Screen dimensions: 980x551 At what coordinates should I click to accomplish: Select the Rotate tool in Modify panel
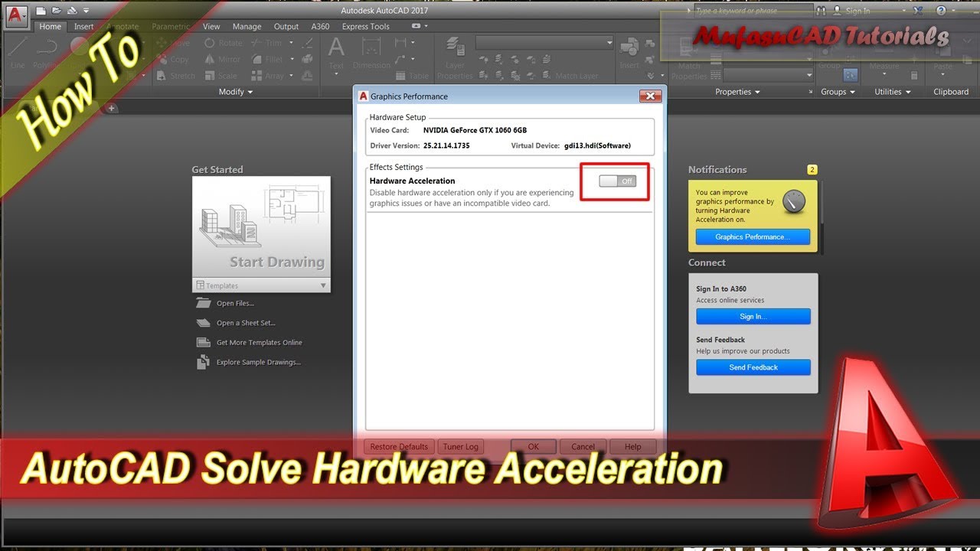[x=223, y=43]
